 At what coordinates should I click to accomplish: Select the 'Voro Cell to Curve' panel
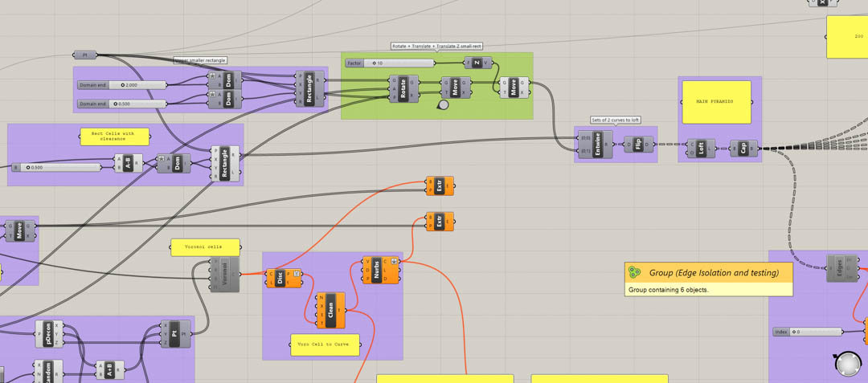point(324,344)
